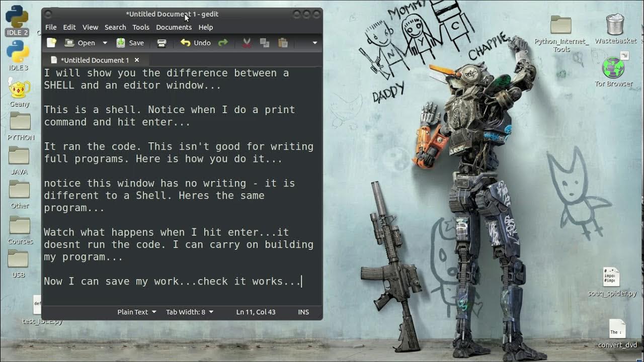Expand the recent files arrow beside Open

click(105, 43)
